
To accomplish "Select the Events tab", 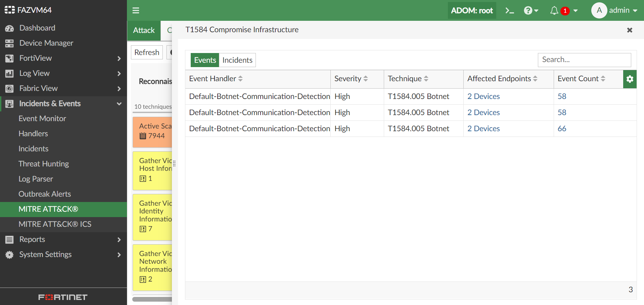I will pyautogui.click(x=205, y=60).
